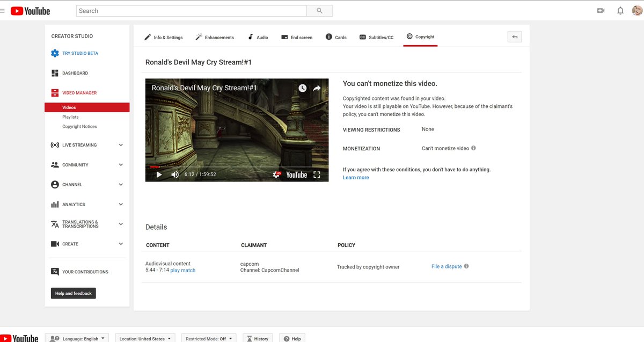The height and width of the screenshot is (342, 644).
Task: Click the share arrow on video
Action: click(317, 88)
